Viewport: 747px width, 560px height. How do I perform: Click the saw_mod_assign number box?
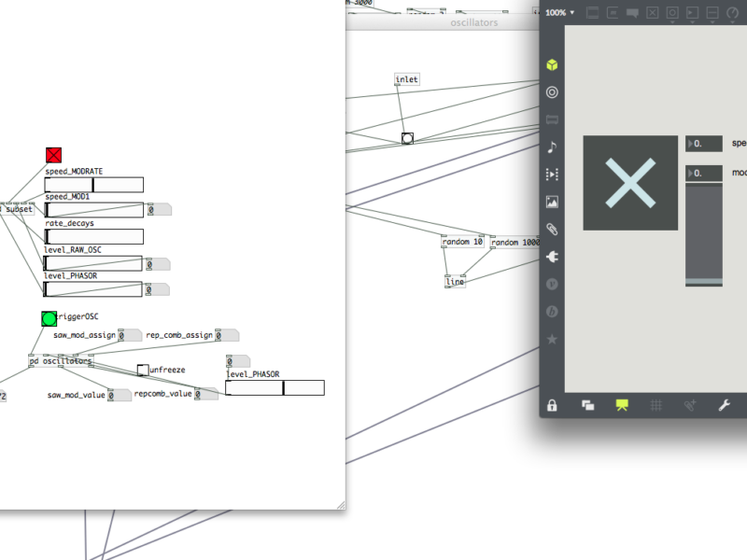coord(129,335)
